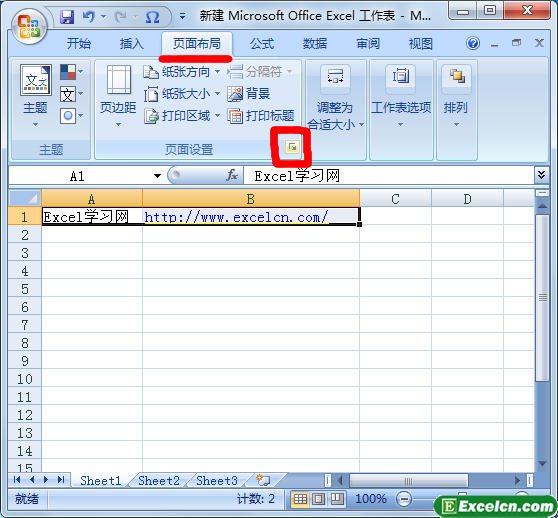Click the vertical scroll down arrow
This screenshot has width=558, height=518.
[542, 463]
